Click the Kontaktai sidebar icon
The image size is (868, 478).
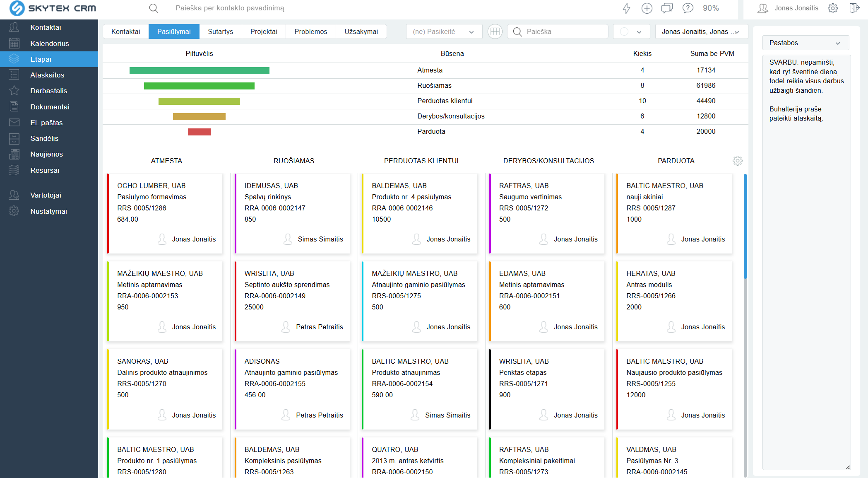[x=14, y=27]
